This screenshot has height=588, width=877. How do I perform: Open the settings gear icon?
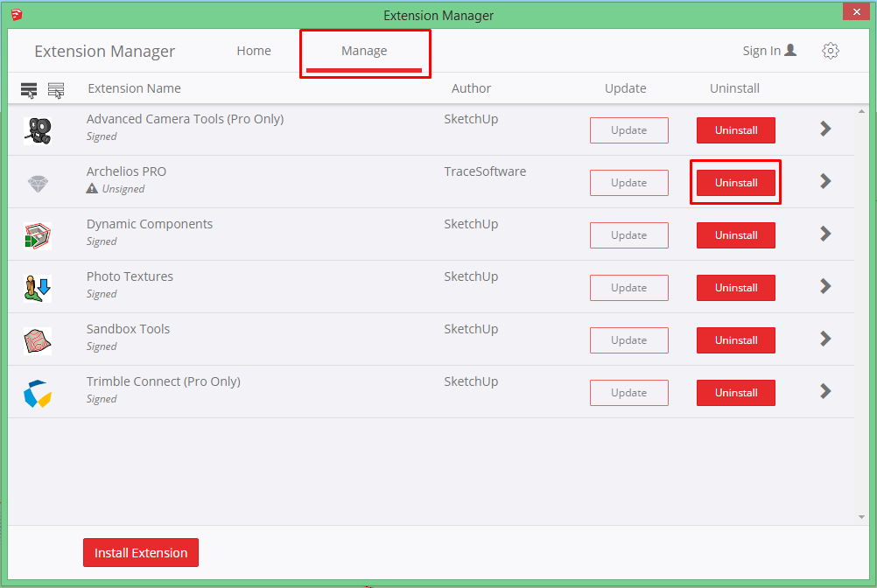pyautogui.click(x=830, y=51)
